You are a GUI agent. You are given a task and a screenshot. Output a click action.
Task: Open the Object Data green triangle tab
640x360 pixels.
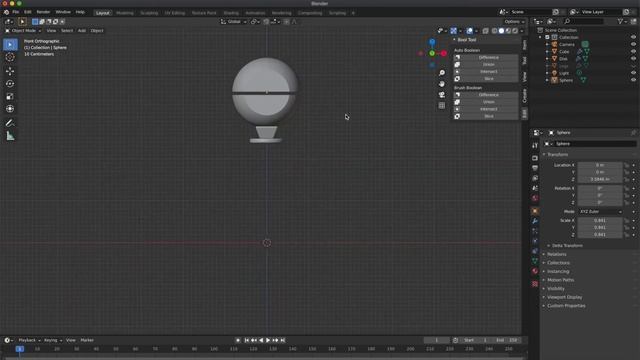(535, 261)
